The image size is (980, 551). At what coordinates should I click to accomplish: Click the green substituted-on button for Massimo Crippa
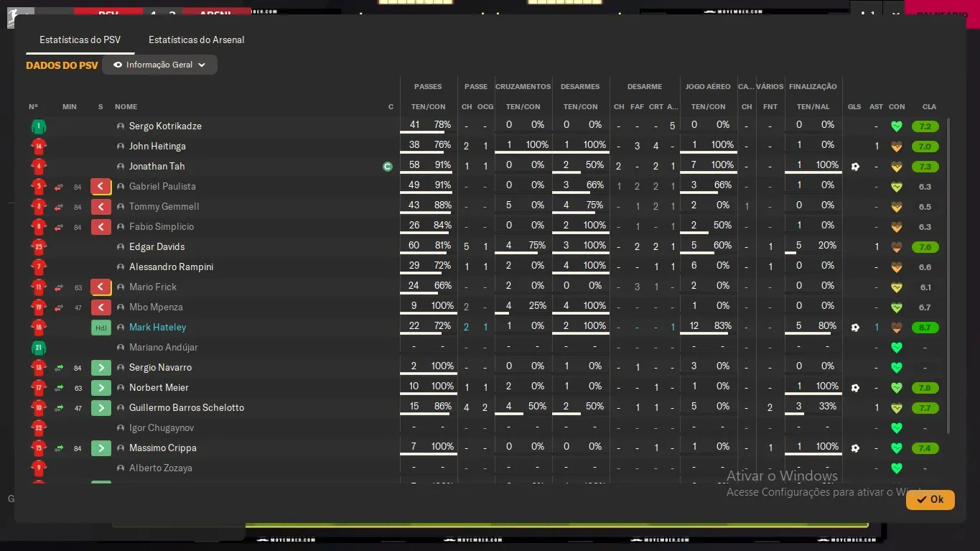click(x=101, y=448)
